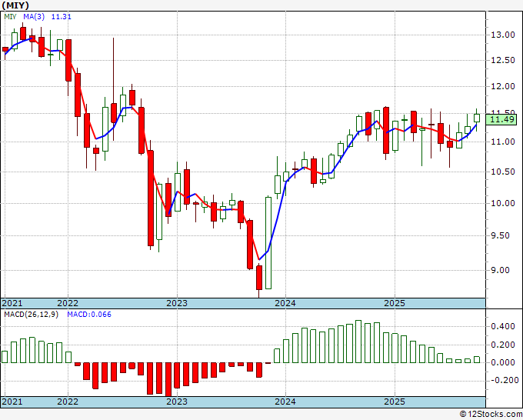The width and height of the screenshot is (523, 420).
Task: Click 2022 on the price chart timeline
Action: [x=68, y=303]
